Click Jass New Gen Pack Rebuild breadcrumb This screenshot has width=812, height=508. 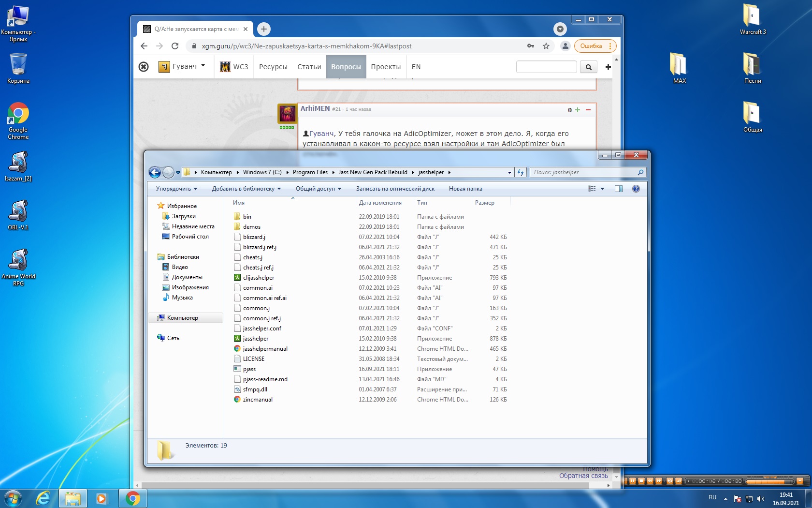(x=373, y=172)
